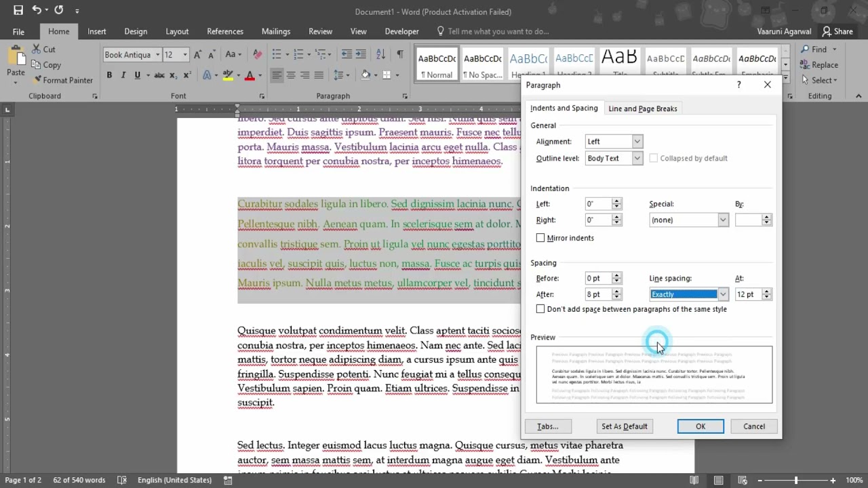Start a bulleted list
Viewport: 868px width, 488px height.
coord(277,55)
